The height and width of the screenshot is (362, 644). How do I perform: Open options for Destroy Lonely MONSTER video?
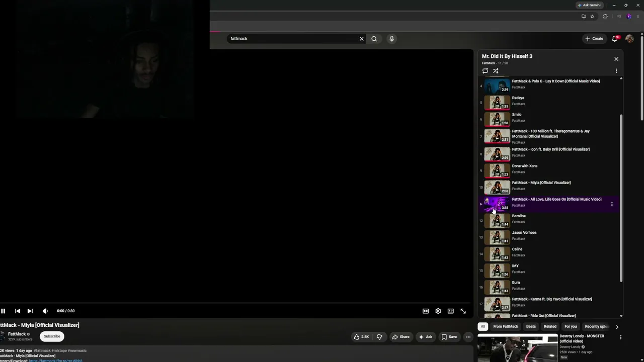[620, 337]
